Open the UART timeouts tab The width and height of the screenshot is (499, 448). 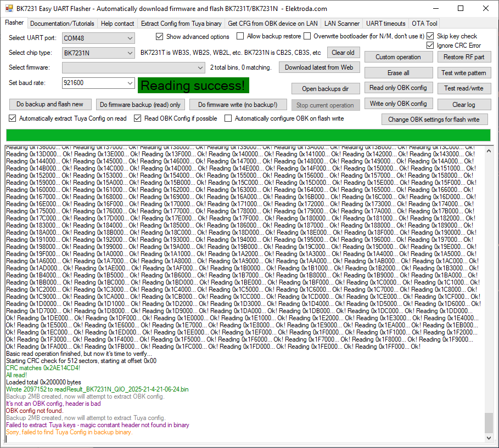(x=386, y=24)
